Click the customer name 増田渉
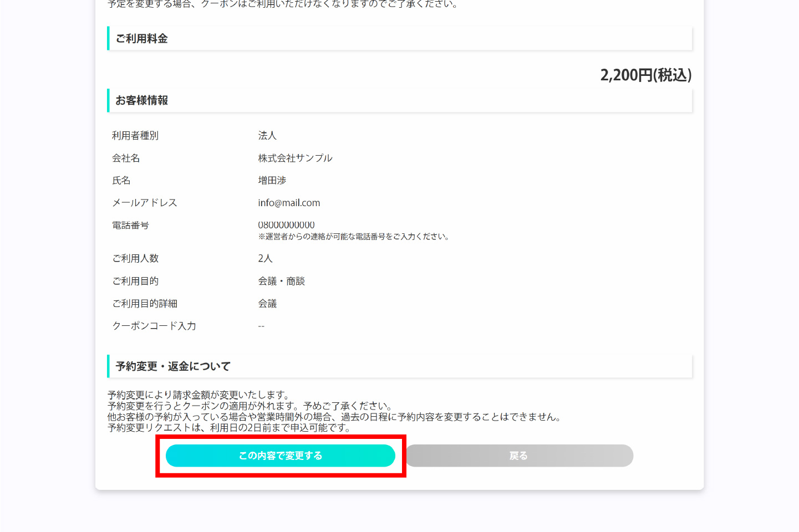Screen dimensions: 799x532 click(x=272, y=181)
